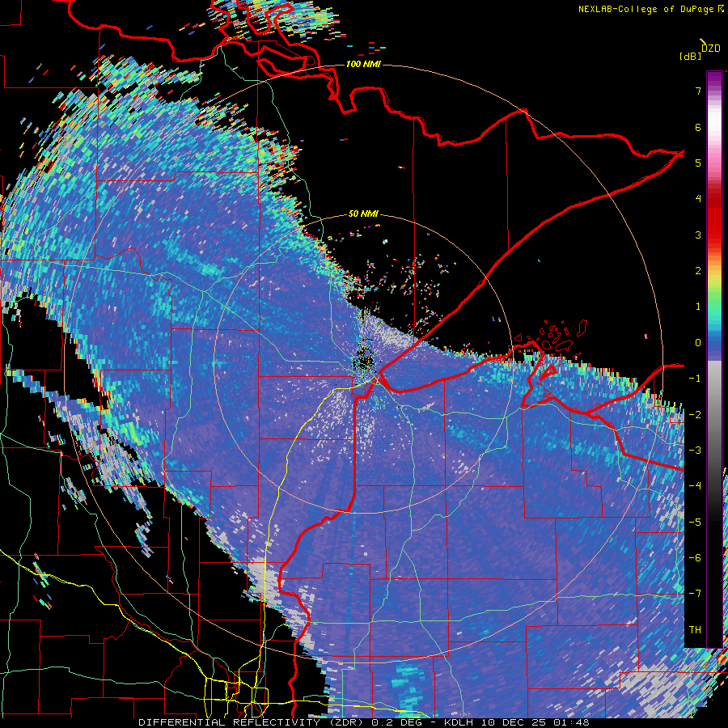Screen dimensions: 728x728
Task: Click the radar site clutter at ring center
Action: [x=364, y=362]
